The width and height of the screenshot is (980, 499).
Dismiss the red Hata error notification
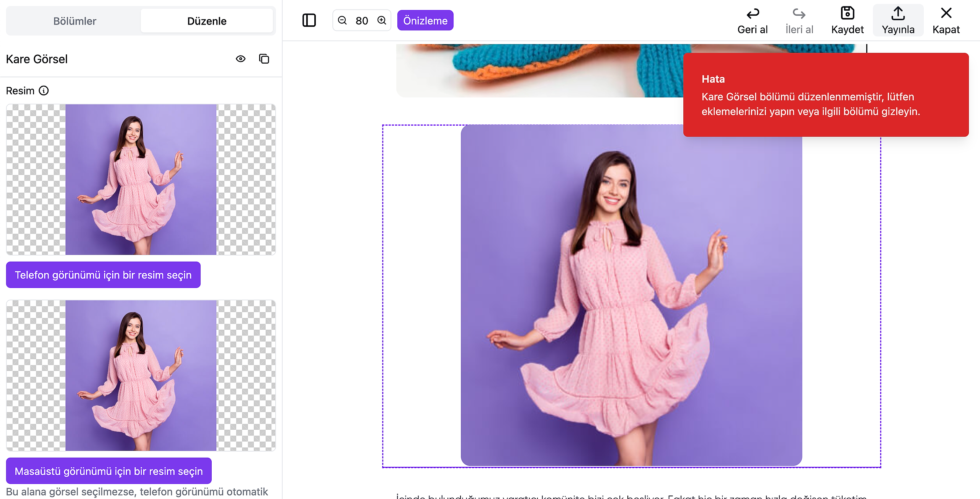point(826,95)
